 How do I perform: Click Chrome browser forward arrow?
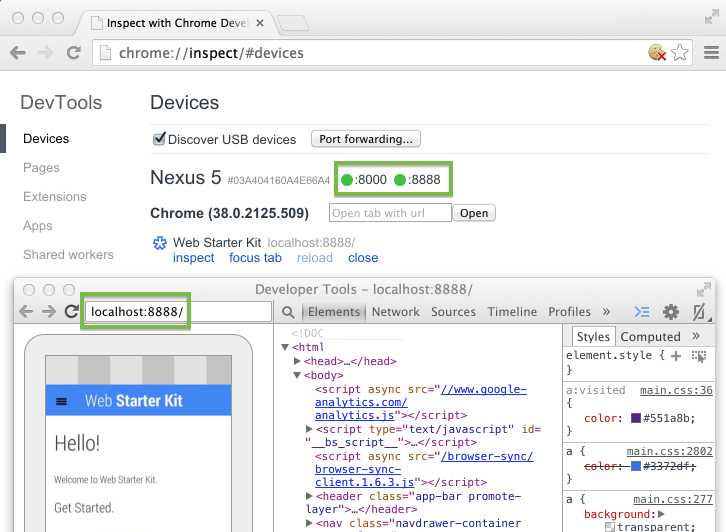pos(45,53)
